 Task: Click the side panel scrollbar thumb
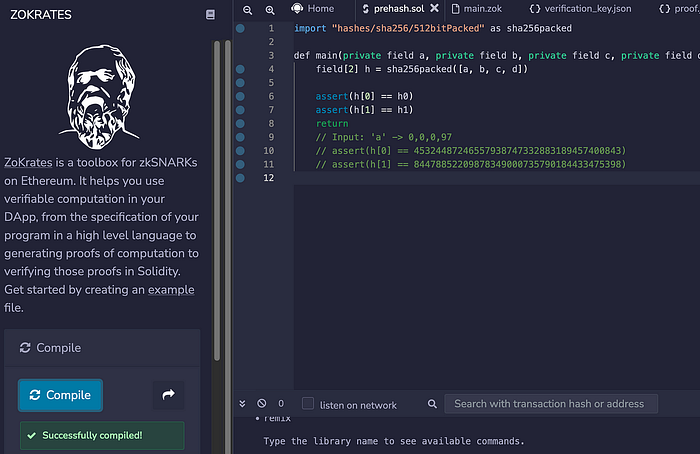(217, 200)
